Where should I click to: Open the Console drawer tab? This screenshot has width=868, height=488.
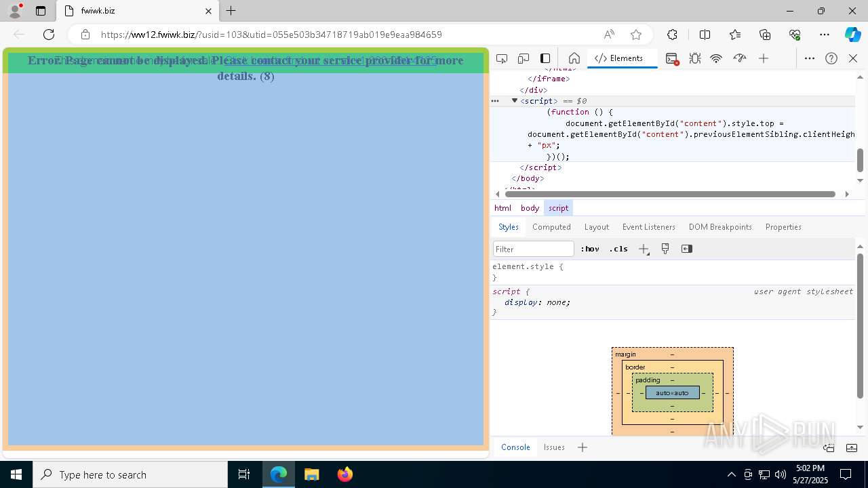[x=515, y=447]
